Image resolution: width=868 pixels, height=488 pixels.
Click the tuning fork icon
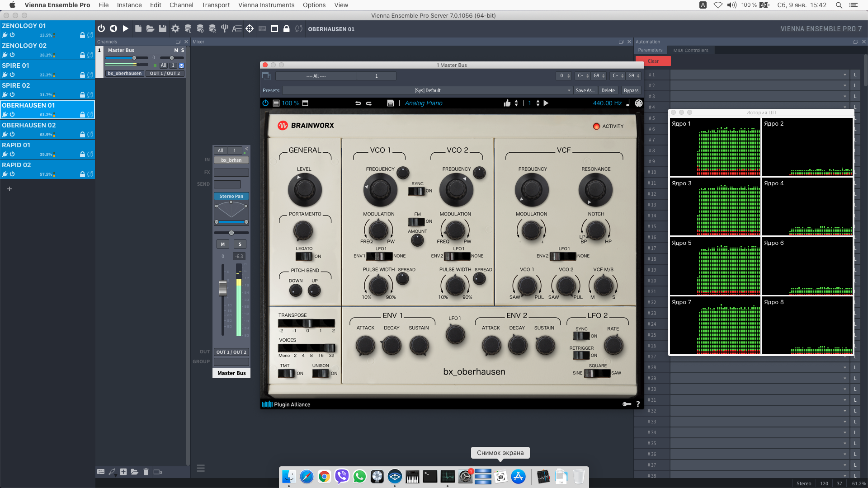click(224, 28)
